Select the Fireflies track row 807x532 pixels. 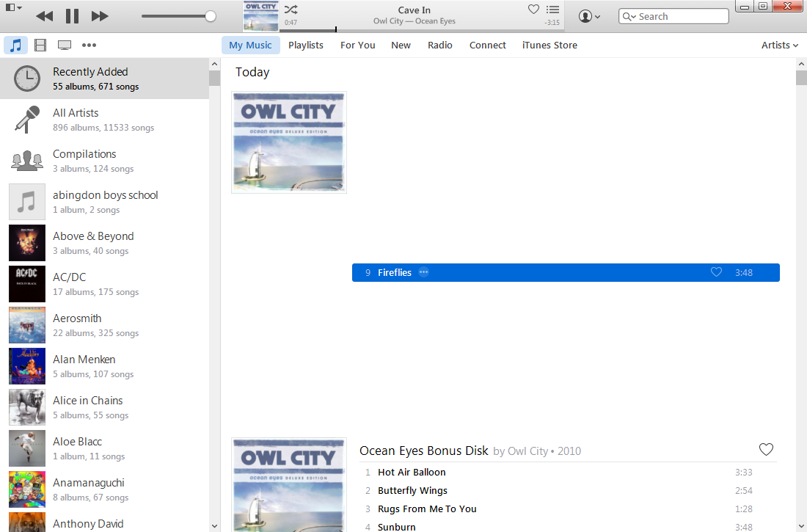click(566, 272)
